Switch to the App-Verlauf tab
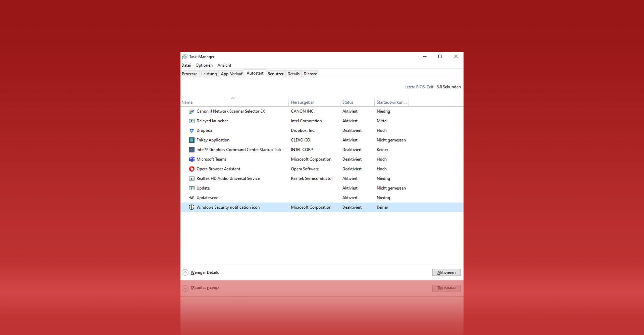This screenshot has width=644, height=335. click(231, 74)
